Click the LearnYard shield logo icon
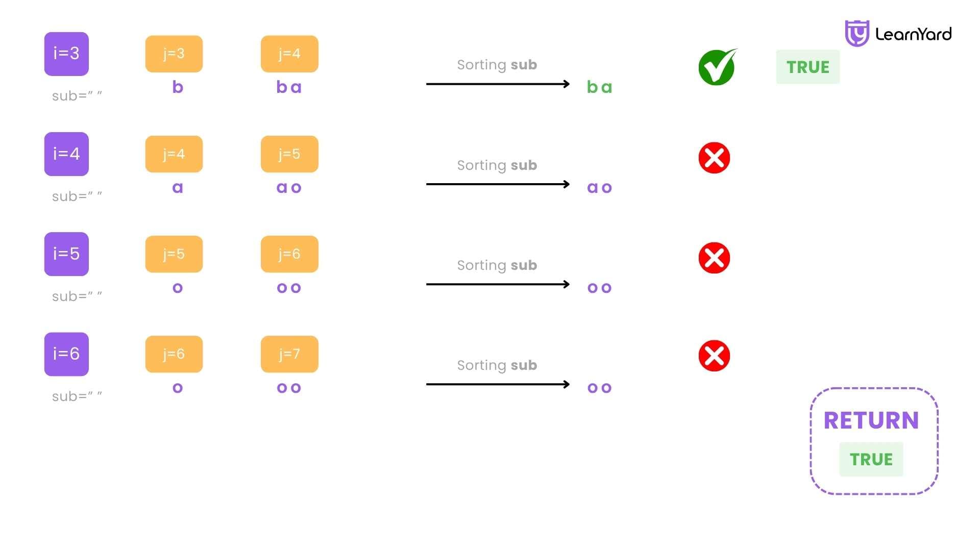Image resolution: width=980 pixels, height=551 pixels. (x=857, y=34)
